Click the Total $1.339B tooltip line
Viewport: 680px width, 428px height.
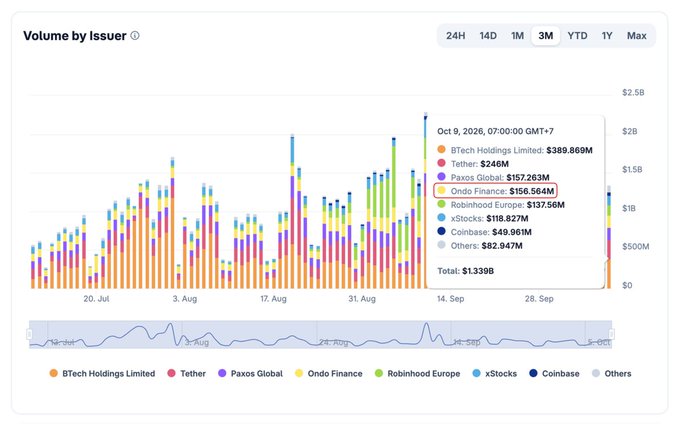[x=465, y=271]
